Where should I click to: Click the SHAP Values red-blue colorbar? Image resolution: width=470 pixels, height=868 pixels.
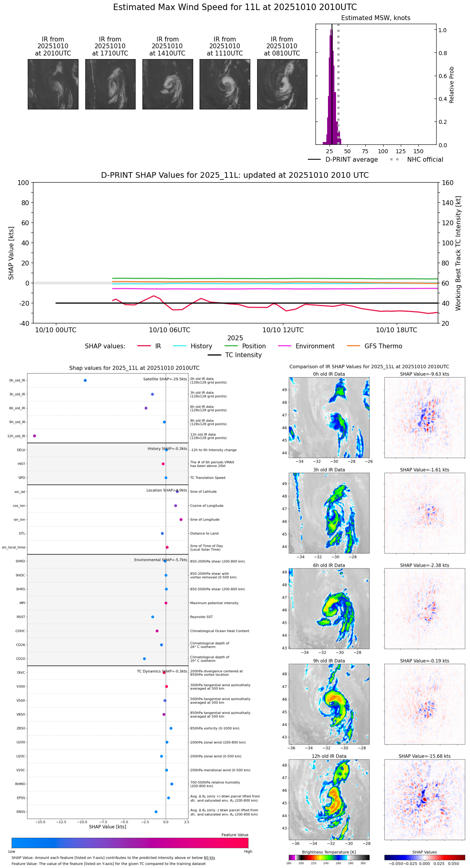425,858
